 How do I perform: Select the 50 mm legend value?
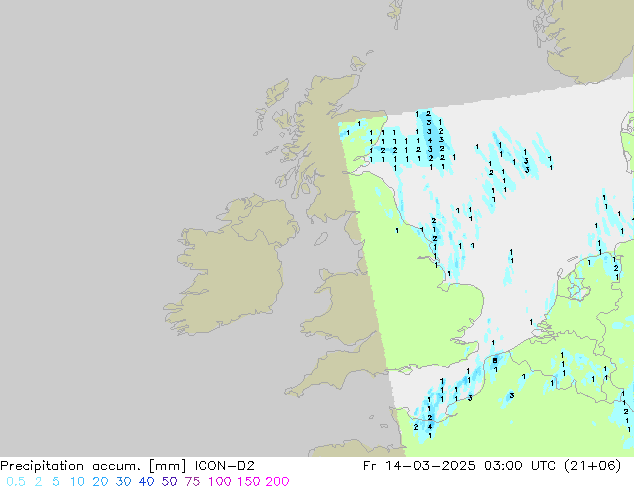point(169,482)
